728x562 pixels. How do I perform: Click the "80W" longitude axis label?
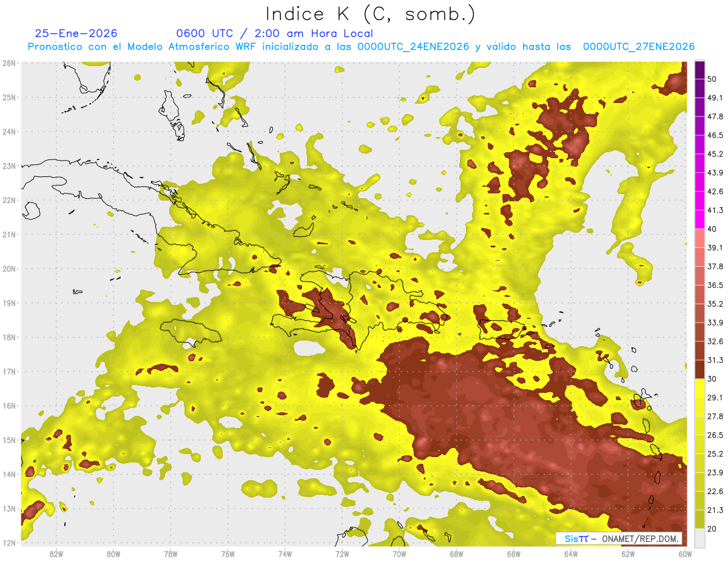(113, 554)
